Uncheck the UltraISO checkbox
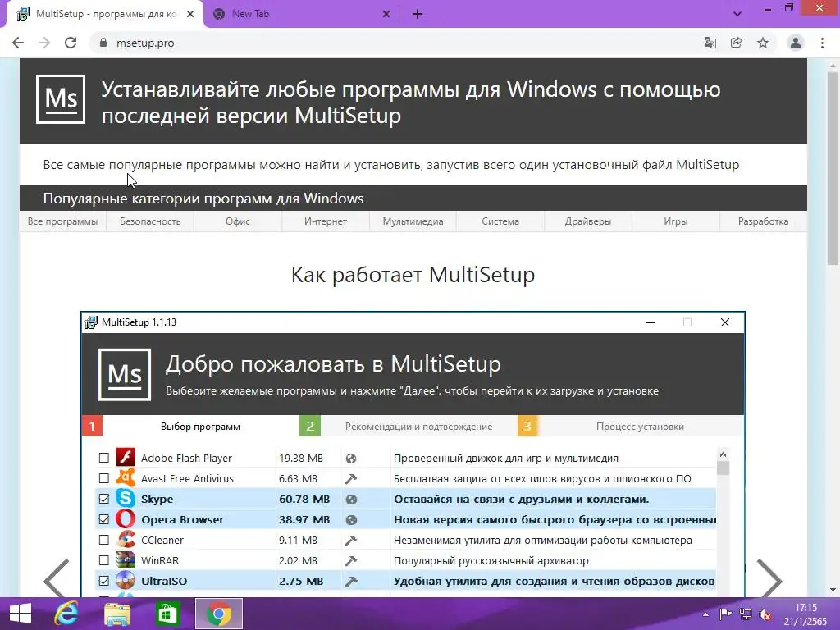Image resolution: width=840 pixels, height=630 pixels. pyautogui.click(x=104, y=581)
